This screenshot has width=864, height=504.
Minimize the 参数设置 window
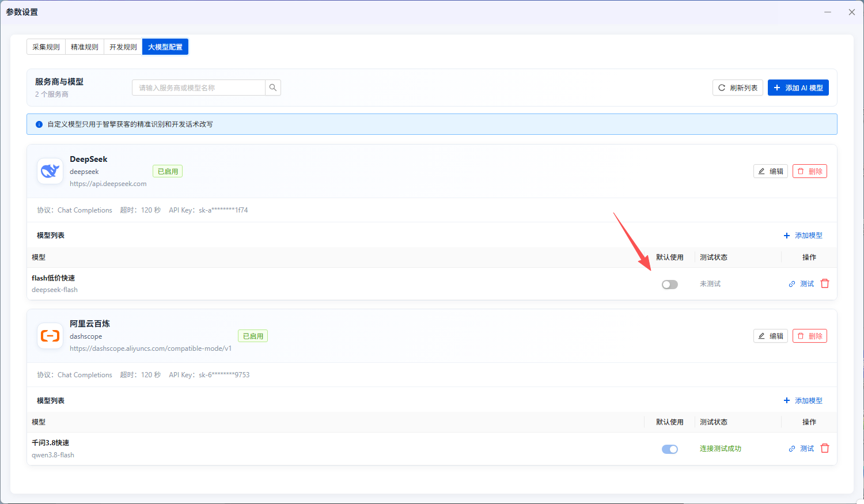[828, 12]
